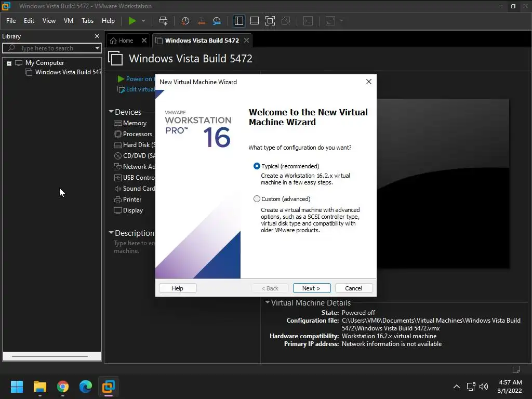Close the New Virtual Machine Wizard dialog
This screenshot has width=532, height=399.
369,82
